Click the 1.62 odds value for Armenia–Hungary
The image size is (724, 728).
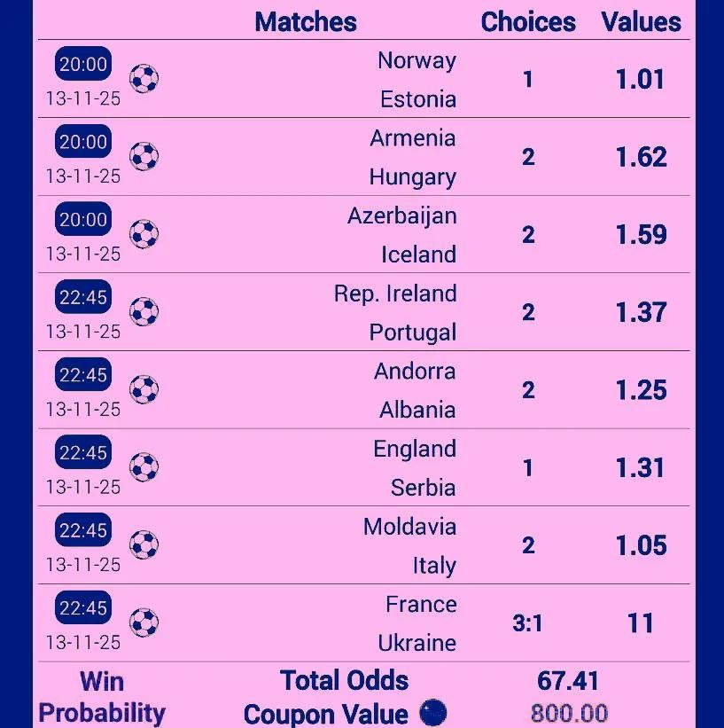click(x=641, y=157)
